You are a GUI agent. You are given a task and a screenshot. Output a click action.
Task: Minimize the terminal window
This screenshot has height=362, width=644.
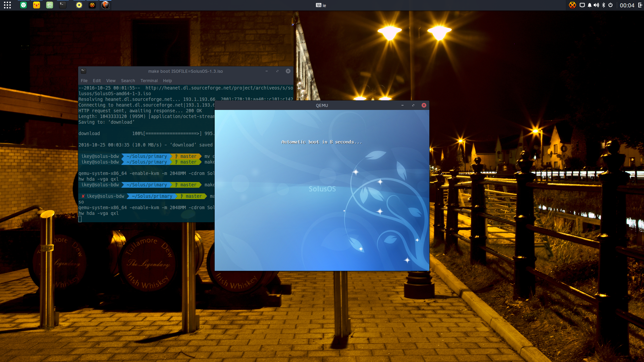(x=267, y=71)
